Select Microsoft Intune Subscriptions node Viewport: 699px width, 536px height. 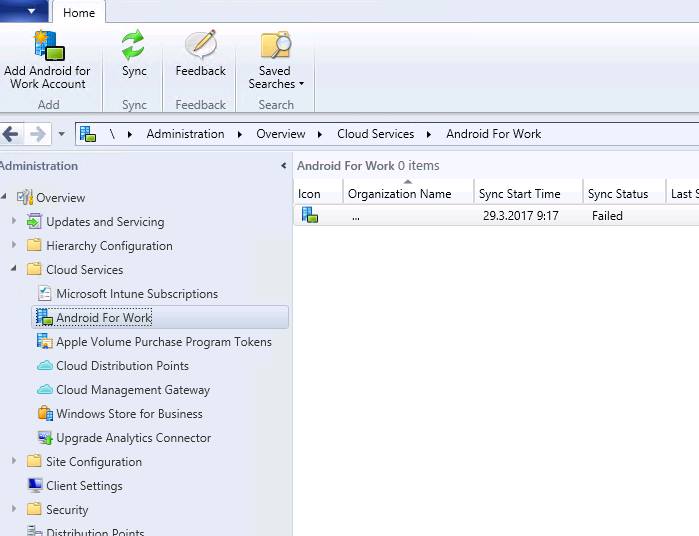(x=136, y=294)
